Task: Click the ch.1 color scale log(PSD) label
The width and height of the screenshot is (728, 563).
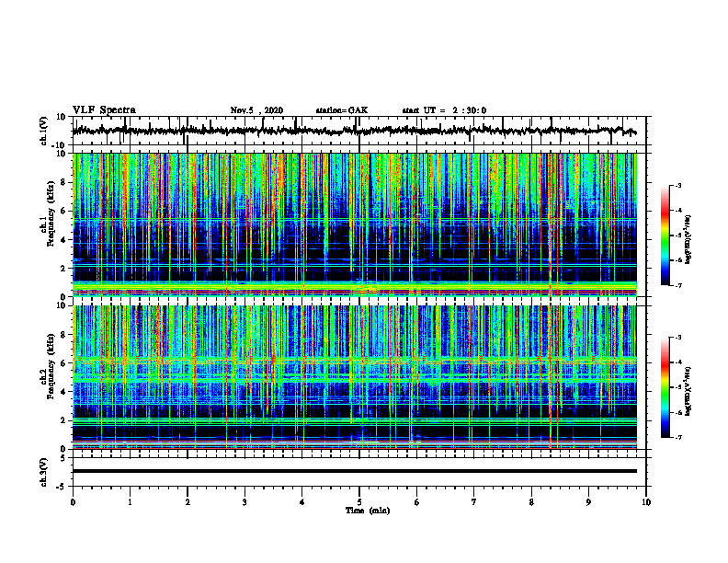Action: (688, 240)
